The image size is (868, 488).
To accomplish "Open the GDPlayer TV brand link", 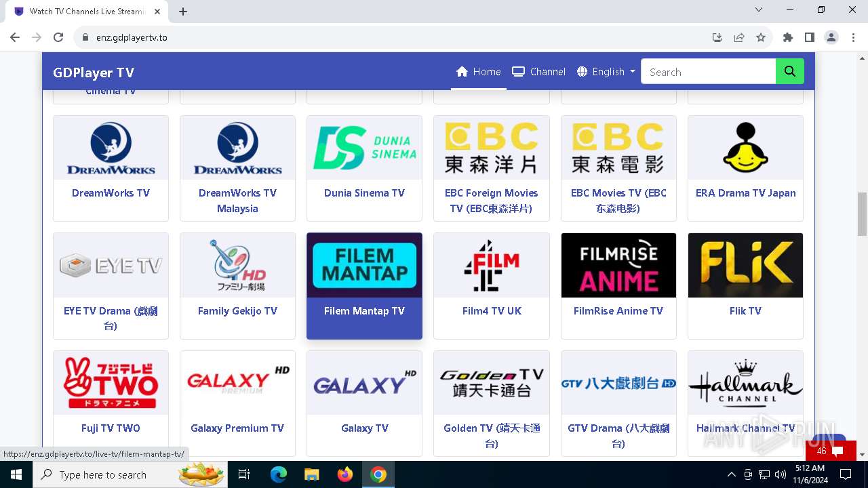I will [94, 73].
